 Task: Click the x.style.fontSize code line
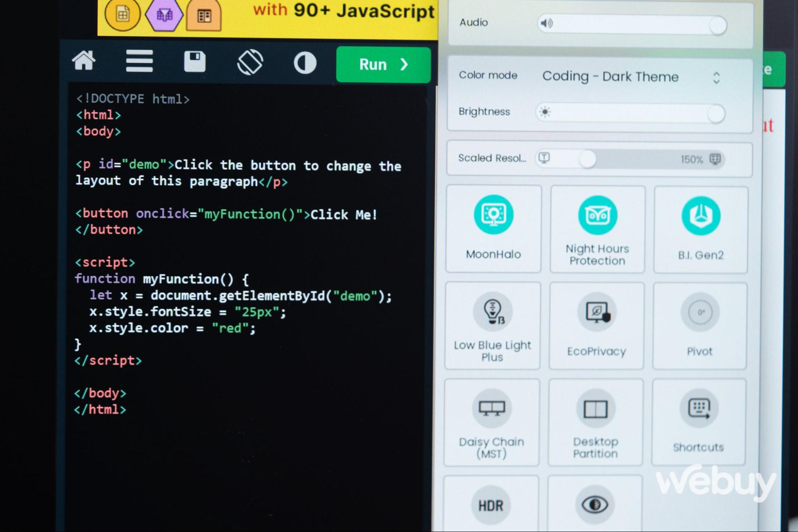pos(188,311)
